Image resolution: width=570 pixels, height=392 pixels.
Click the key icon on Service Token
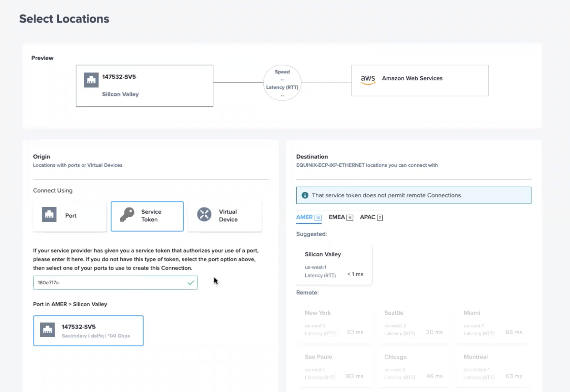point(127,214)
